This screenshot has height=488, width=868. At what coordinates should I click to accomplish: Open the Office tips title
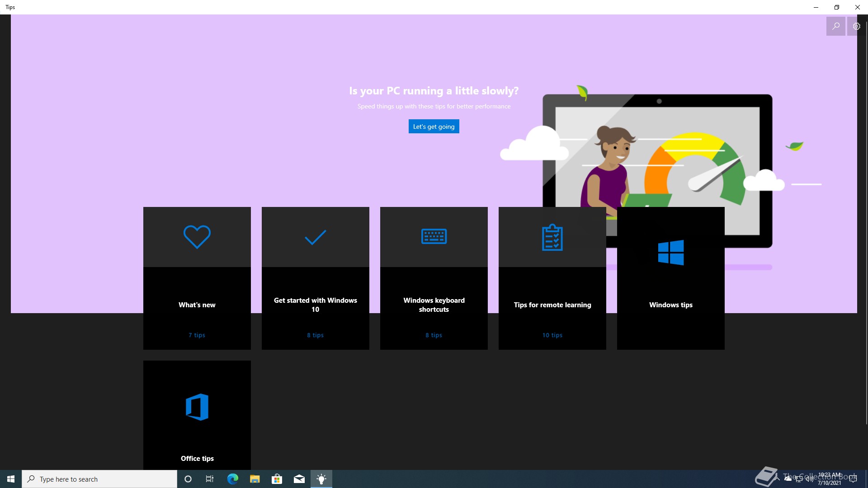(197, 459)
